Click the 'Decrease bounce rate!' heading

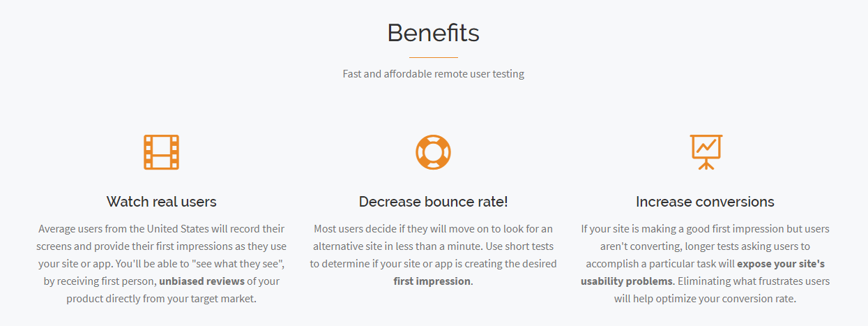pyautogui.click(x=433, y=202)
